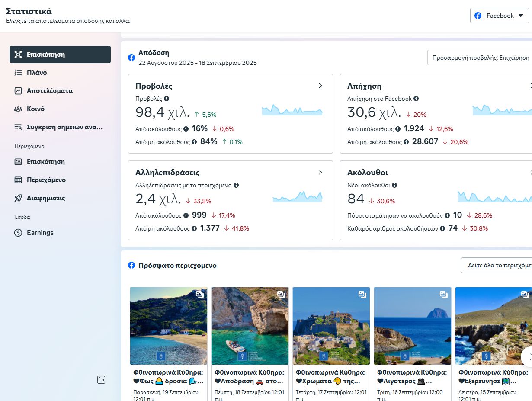532x401 pixels.
Task: Click the Αποτελέσματα chart icon
Action: [x=18, y=91]
